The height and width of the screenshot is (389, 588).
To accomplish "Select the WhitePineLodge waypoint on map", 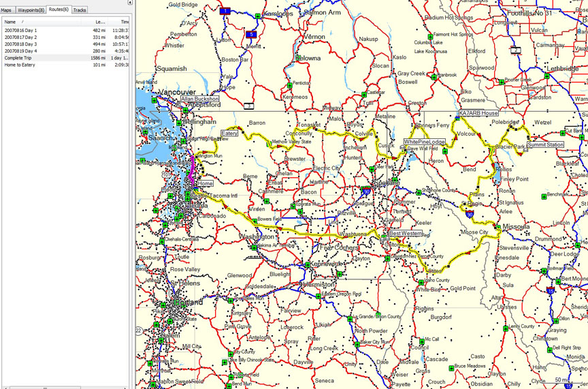I will (424, 142).
